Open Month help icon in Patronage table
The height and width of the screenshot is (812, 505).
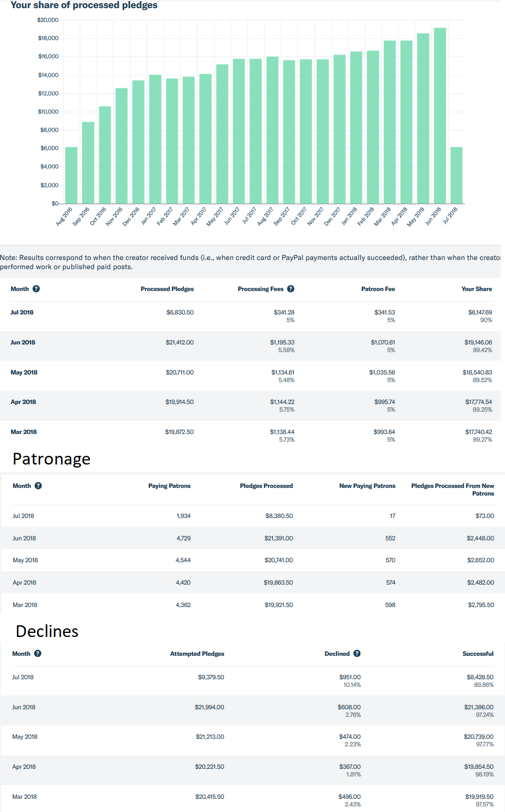(x=38, y=486)
